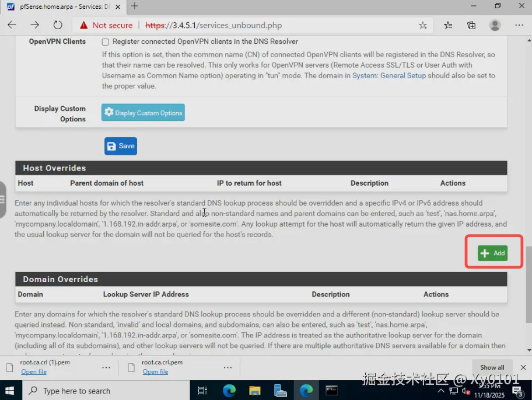Open Task View on the taskbar
Image resolution: width=532 pixels, height=400 pixels.
coord(202,391)
